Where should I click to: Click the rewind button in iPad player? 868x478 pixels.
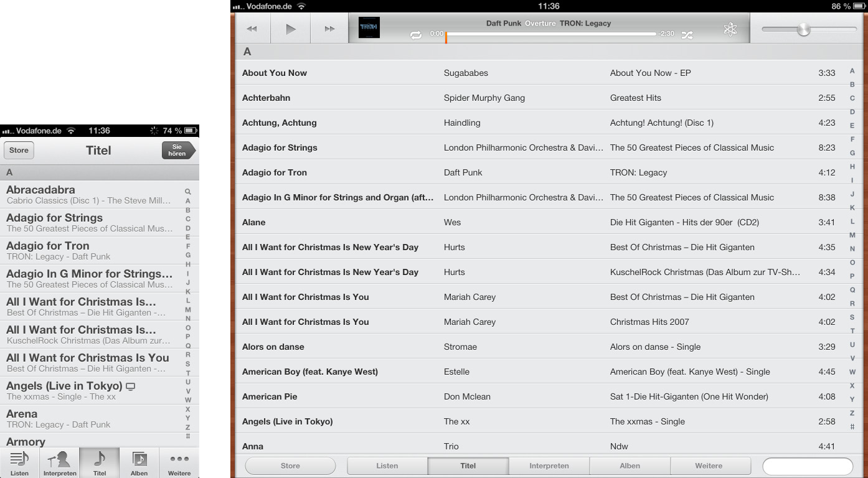(252, 29)
